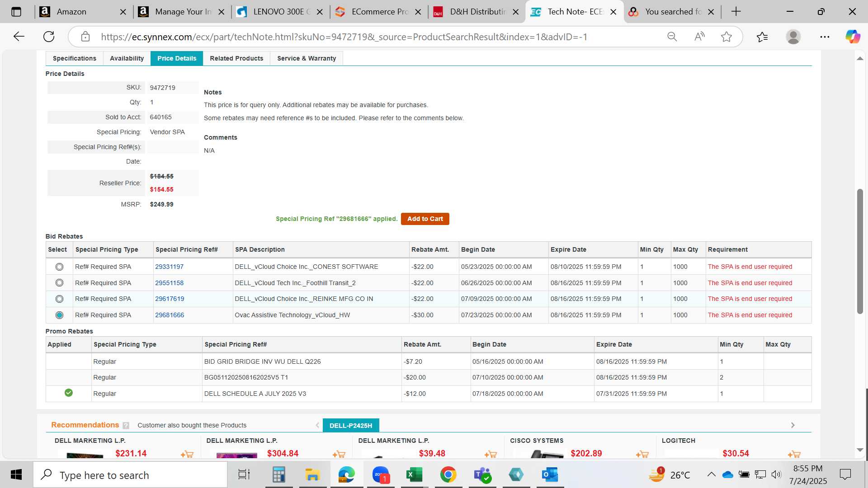Click the browser Back arrow

pos(19,37)
